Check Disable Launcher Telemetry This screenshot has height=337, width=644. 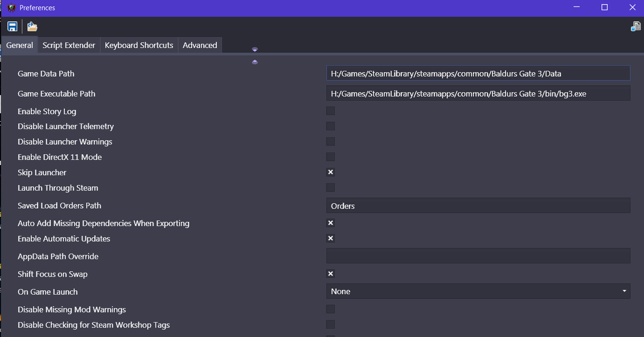[331, 126]
